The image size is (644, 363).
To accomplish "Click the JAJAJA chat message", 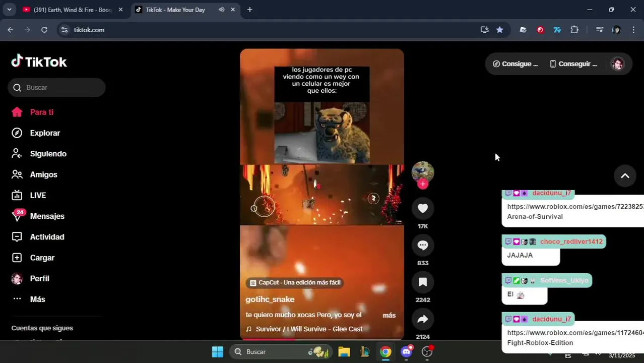I will pos(520,255).
